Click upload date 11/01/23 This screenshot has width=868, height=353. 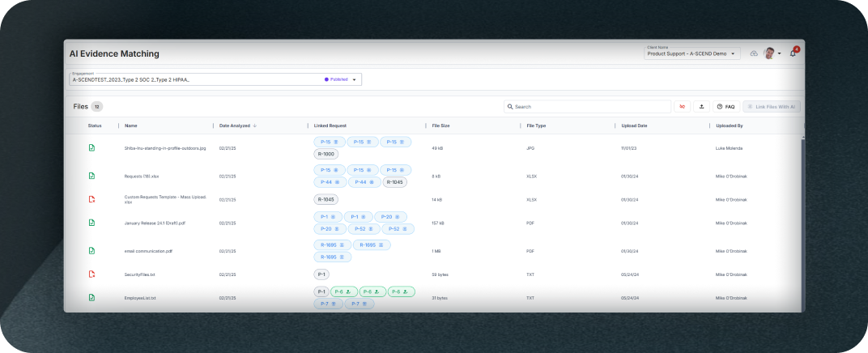pyautogui.click(x=629, y=148)
